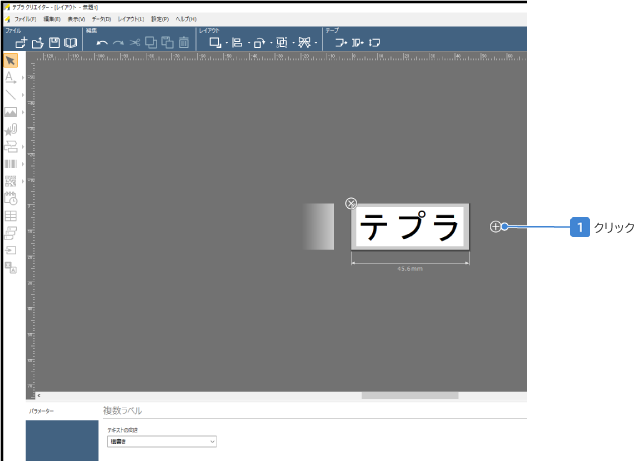
Task: Click the X button to remove label
Action: tap(351, 203)
